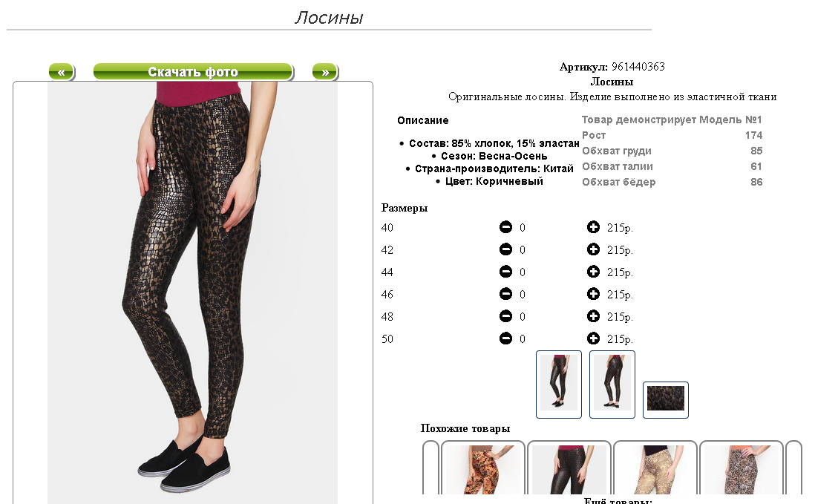The height and width of the screenshot is (504, 838).
Task: Add one item of size 46
Action: 593,294
